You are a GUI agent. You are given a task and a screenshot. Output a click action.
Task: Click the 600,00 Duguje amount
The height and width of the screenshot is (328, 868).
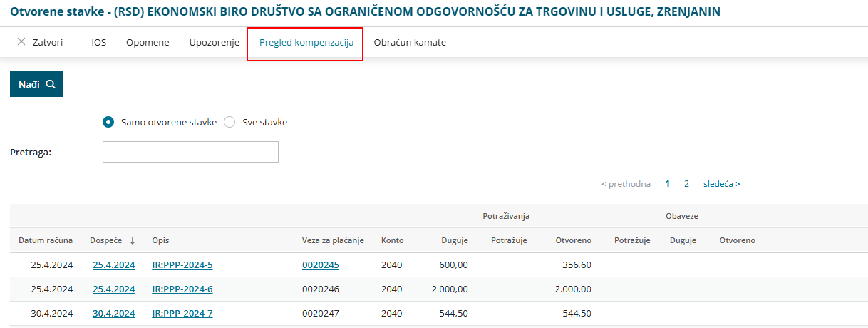(x=453, y=265)
